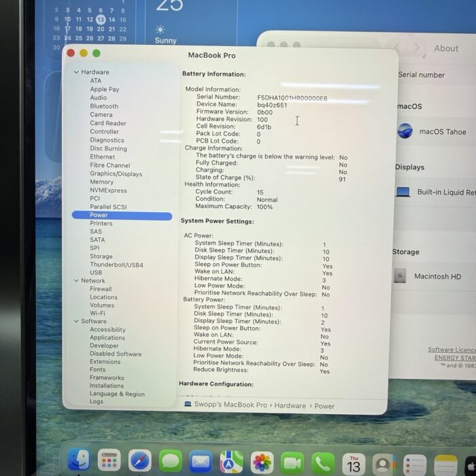Select the highlighted Power item

pyautogui.click(x=122, y=216)
